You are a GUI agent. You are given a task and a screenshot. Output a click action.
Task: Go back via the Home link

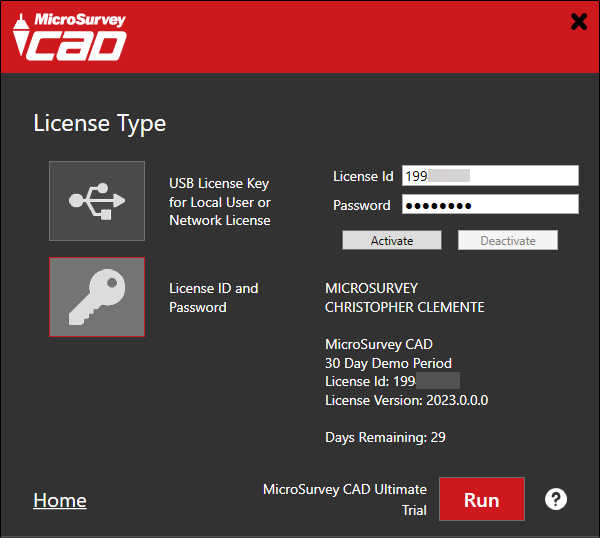(60, 500)
